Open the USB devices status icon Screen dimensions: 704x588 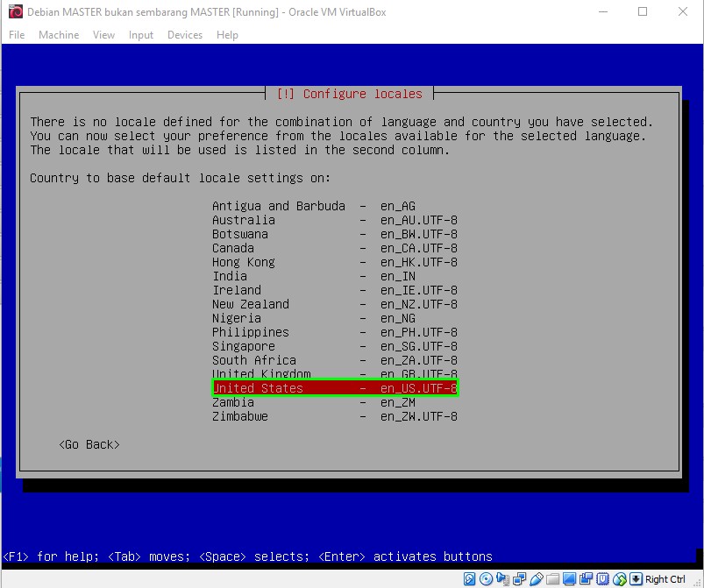coord(536,579)
